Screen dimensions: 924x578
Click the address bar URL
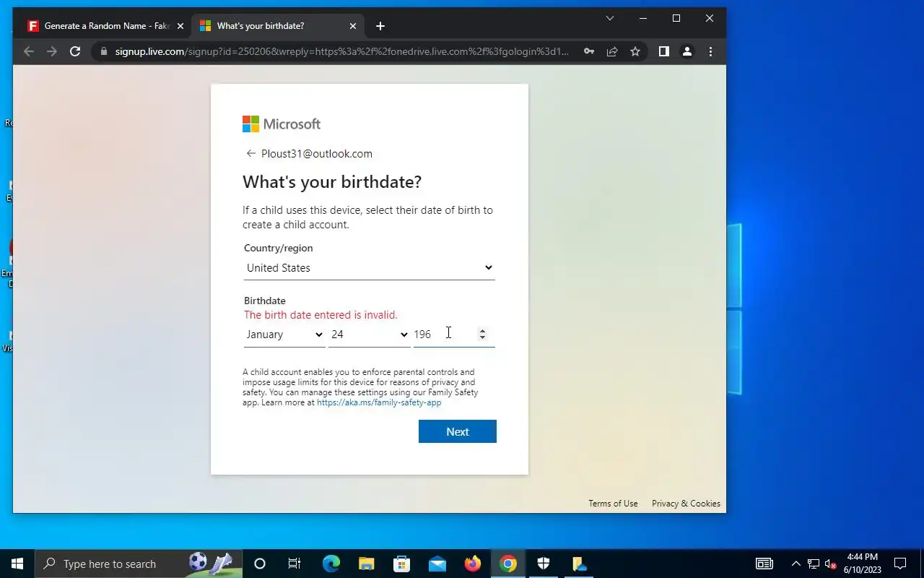342,51
